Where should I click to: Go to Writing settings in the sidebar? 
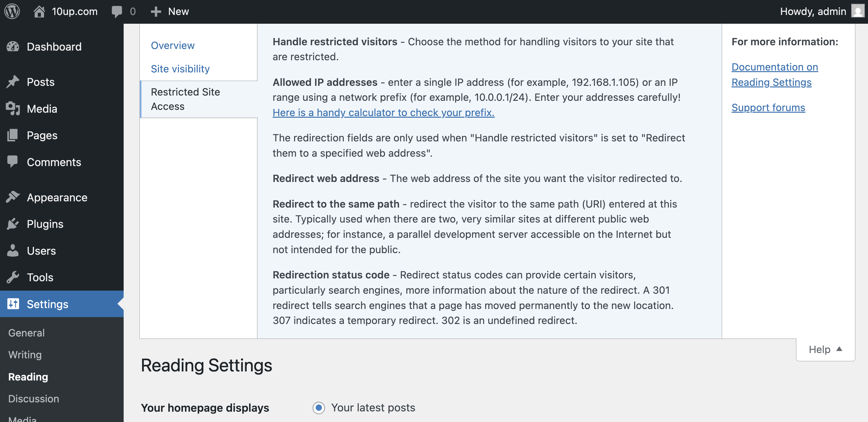[25, 355]
